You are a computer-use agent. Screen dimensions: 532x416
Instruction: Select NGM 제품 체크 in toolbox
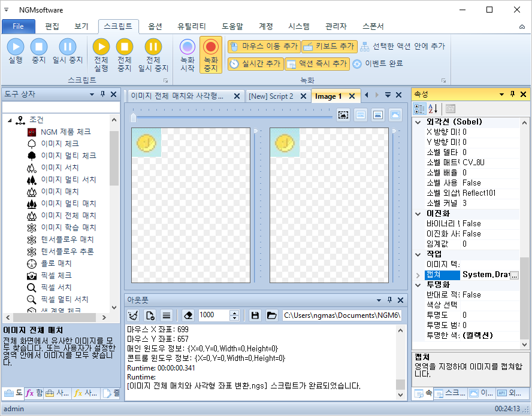click(66, 132)
